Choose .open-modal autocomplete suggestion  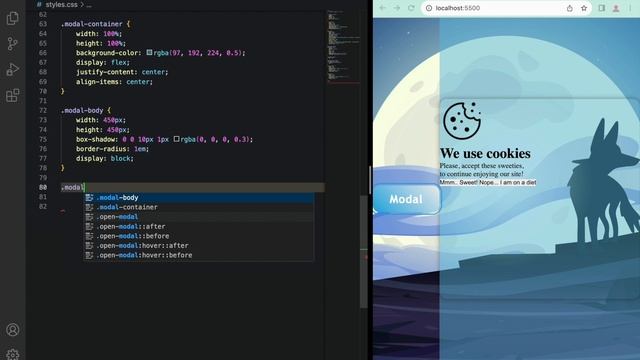coord(199,217)
